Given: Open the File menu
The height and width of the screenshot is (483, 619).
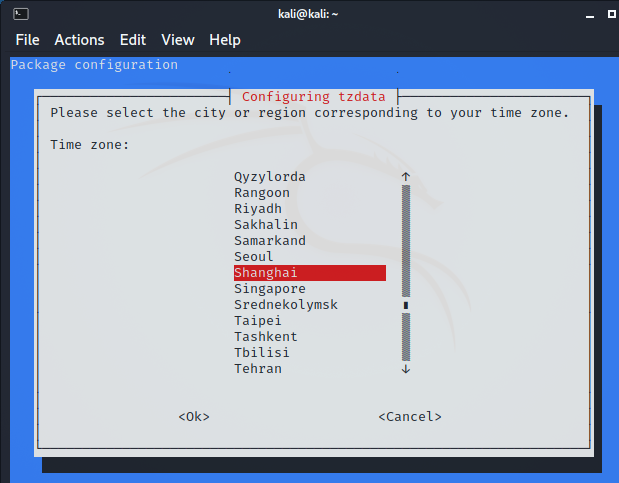Looking at the screenshot, I should click(27, 40).
